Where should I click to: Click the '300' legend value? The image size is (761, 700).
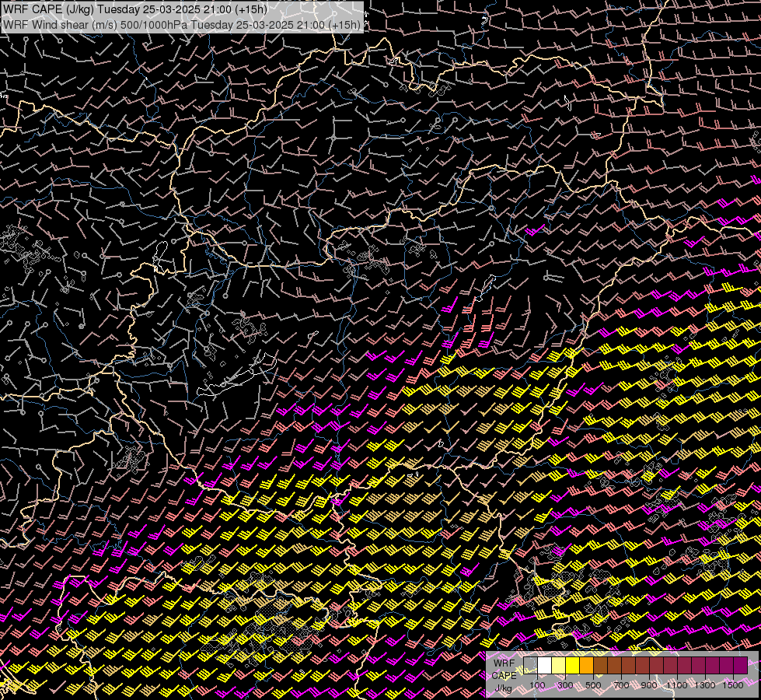[565, 685]
